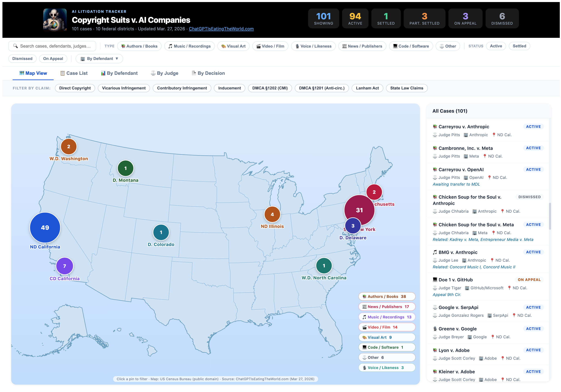
Task: Click the W.D. Washington map pin
Action: coord(69,147)
